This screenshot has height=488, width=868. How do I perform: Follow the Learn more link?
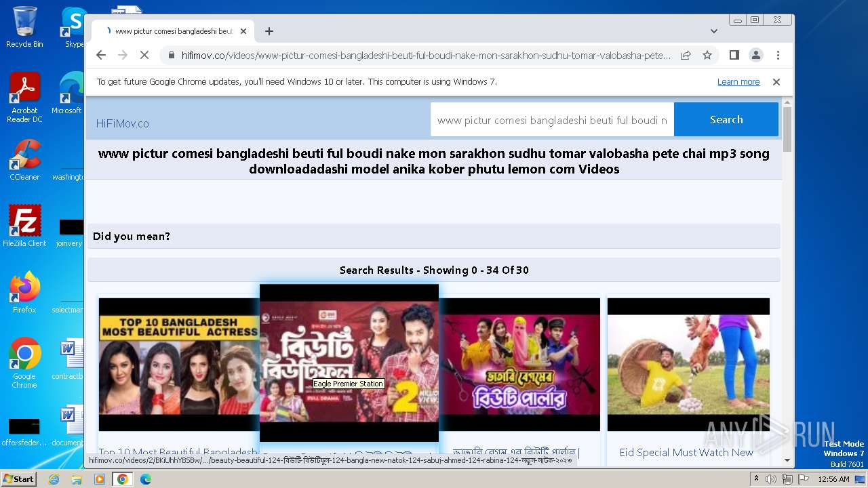coord(738,82)
